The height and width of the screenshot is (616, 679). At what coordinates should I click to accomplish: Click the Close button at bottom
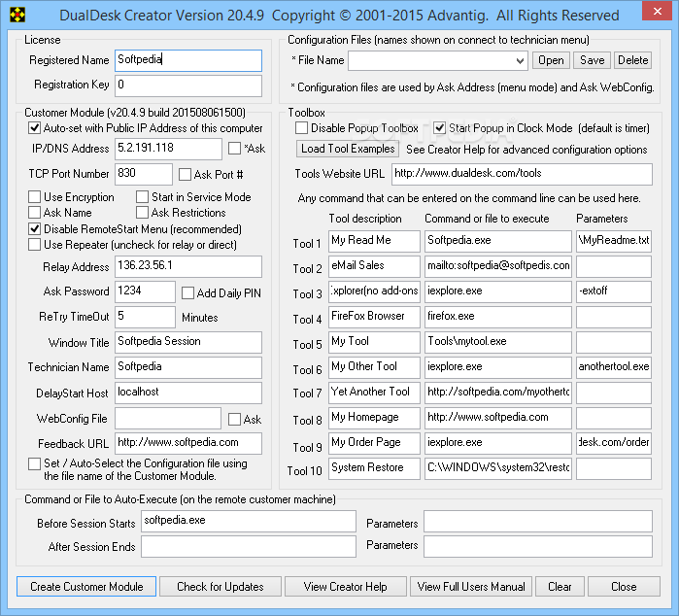(x=624, y=587)
